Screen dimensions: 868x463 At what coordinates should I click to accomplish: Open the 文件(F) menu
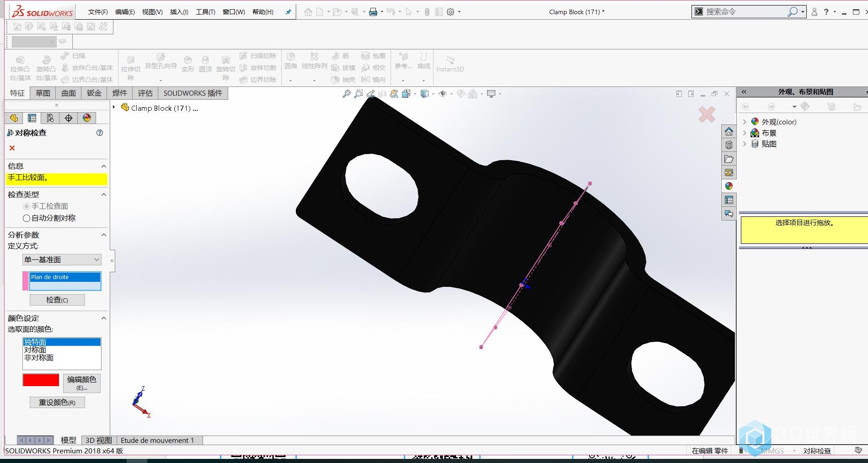98,12
